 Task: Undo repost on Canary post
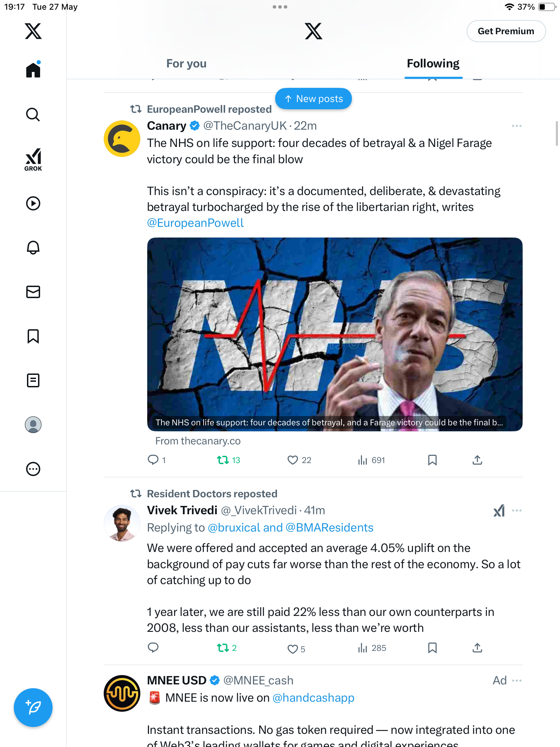223,460
